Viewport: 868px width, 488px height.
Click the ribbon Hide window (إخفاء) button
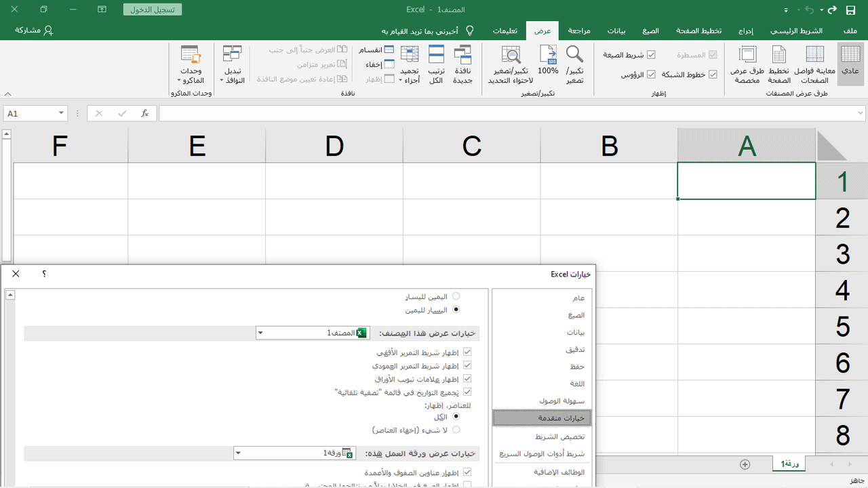380,64
